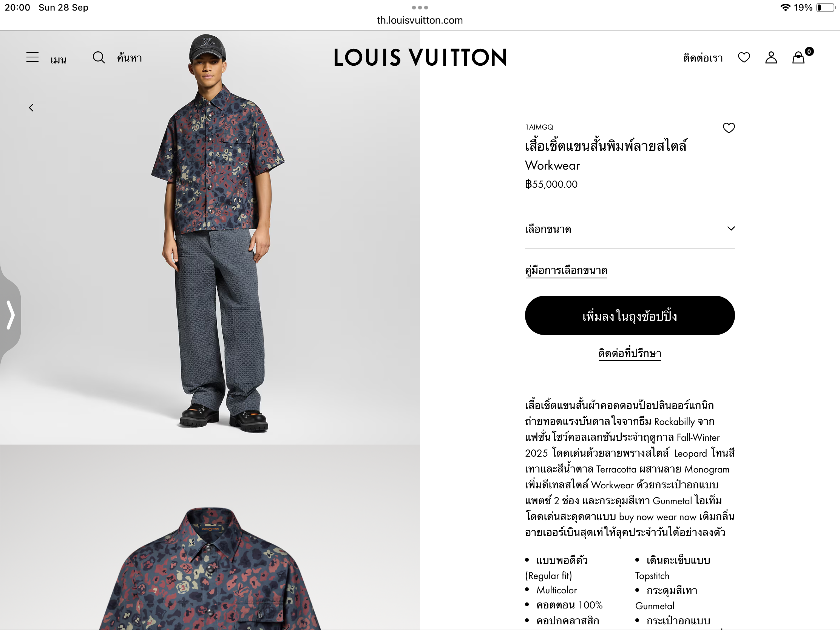The width and height of the screenshot is (840, 630).
Task: Open the account profile icon
Action: coord(771,58)
